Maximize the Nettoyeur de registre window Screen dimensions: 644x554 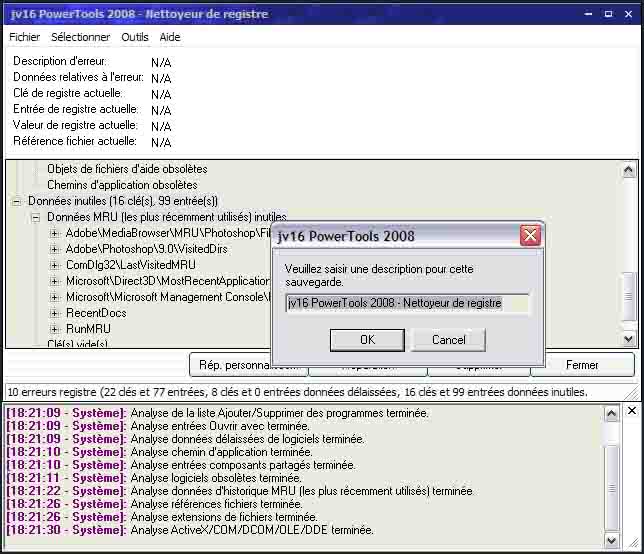608,14
